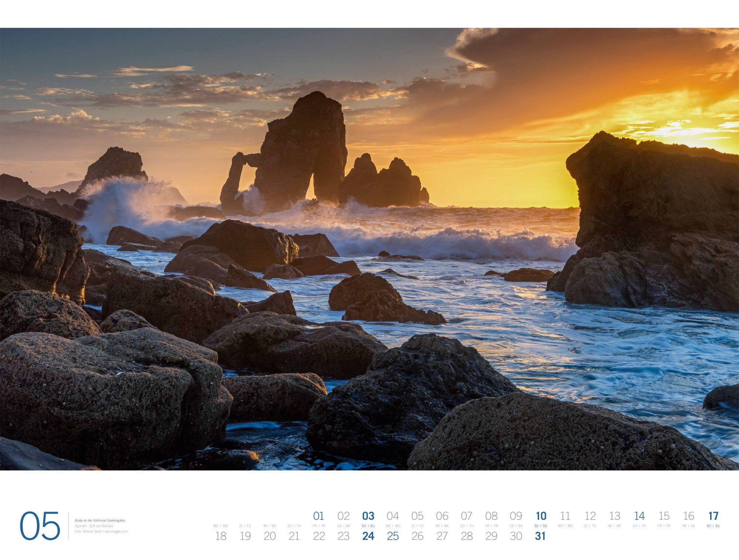Click bold Sunday date 24

click(x=368, y=536)
